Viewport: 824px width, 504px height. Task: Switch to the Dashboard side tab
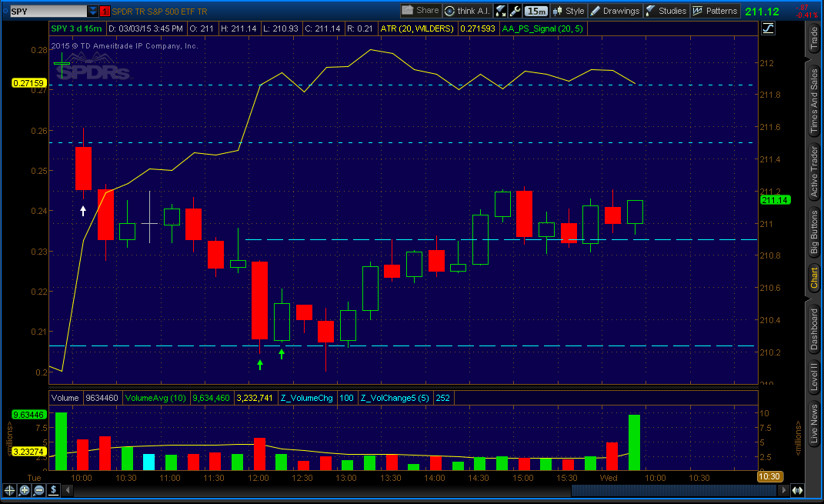814,329
